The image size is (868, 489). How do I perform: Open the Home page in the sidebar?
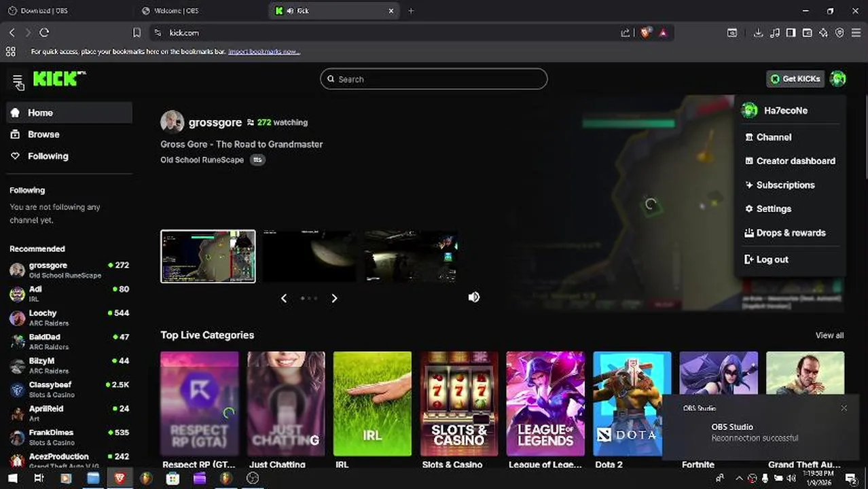(x=69, y=113)
